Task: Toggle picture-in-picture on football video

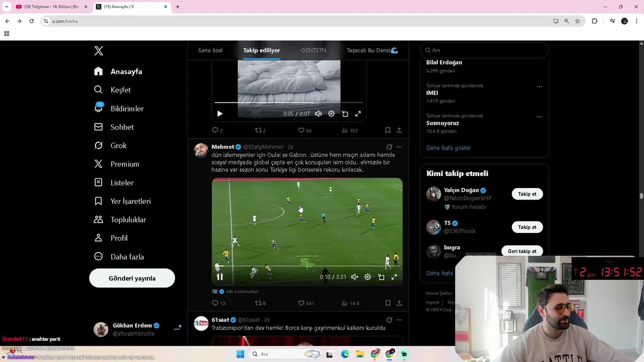Action: tap(381, 277)
